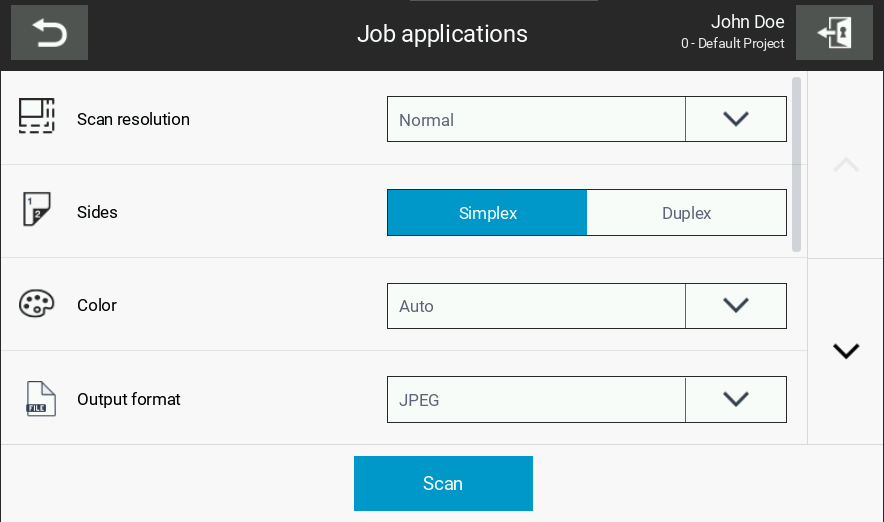Expand the Color dropdown arrow

(x=736, y=306)
